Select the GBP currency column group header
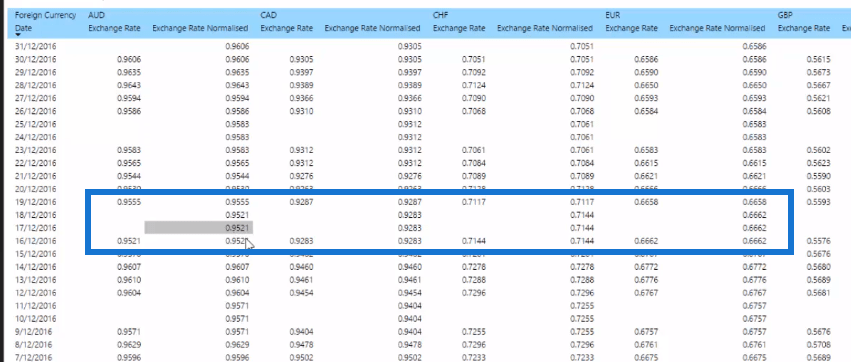 click(x=785, y=15)
